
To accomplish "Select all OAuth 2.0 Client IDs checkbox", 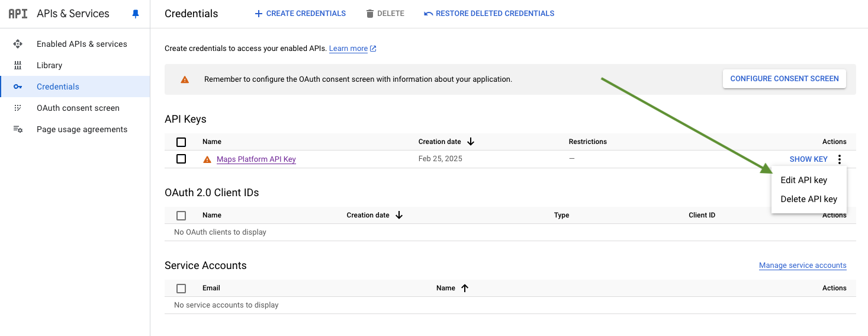I will coord(181,216).
